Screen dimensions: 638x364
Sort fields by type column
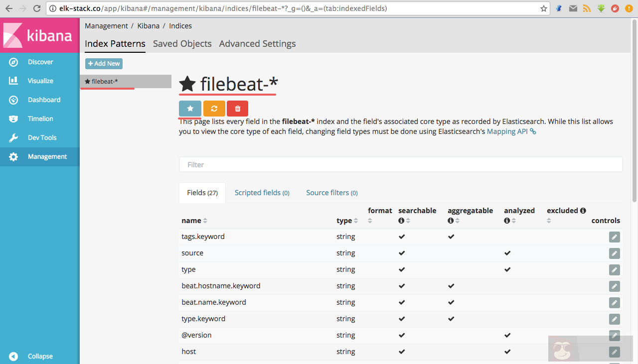(x=356, y=221)
